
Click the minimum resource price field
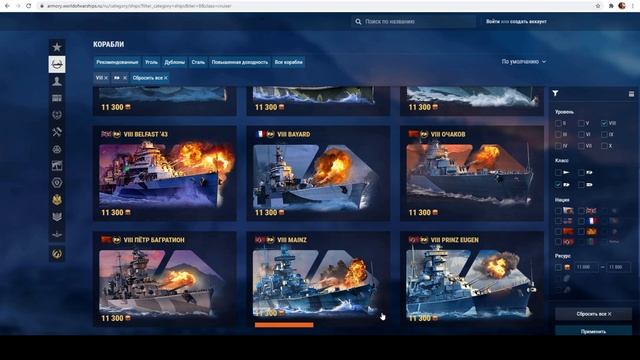pyautogui.click(x=586, y=267)
